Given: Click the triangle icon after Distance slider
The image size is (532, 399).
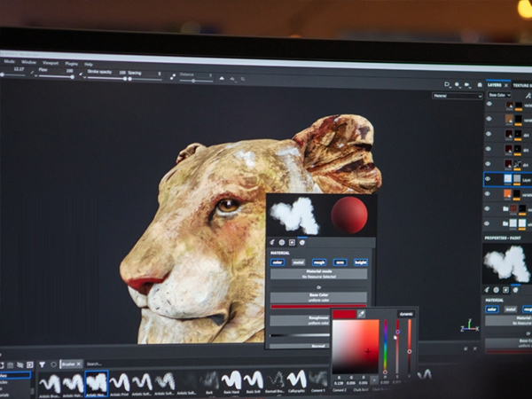Looking at the screenshot, I should click(x=222, y=78).
